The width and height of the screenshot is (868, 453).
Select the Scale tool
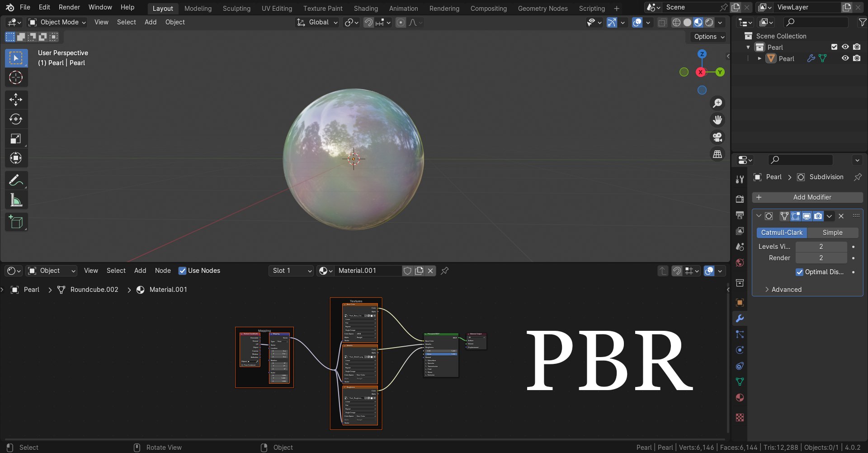16,138
